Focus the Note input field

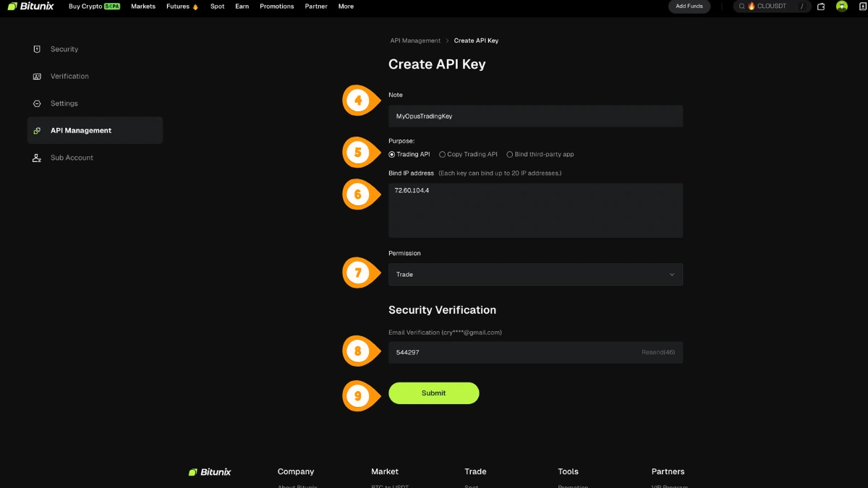point(535,116)
